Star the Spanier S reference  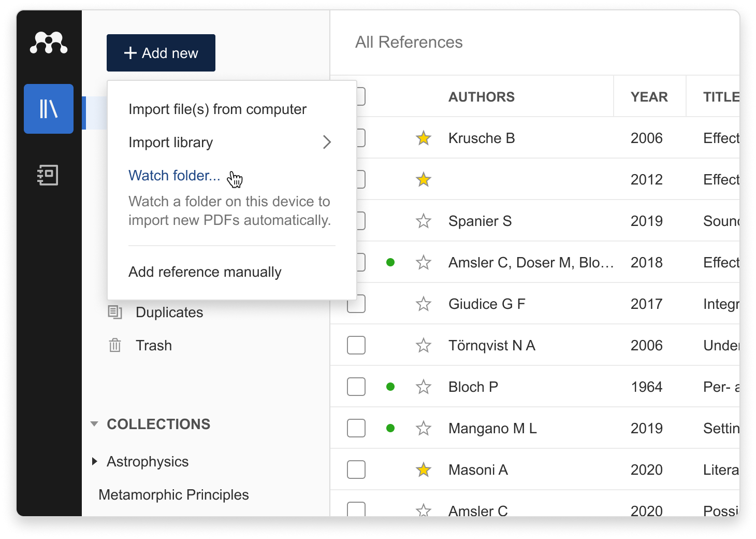pyautogui.click(x=424, y=221)
